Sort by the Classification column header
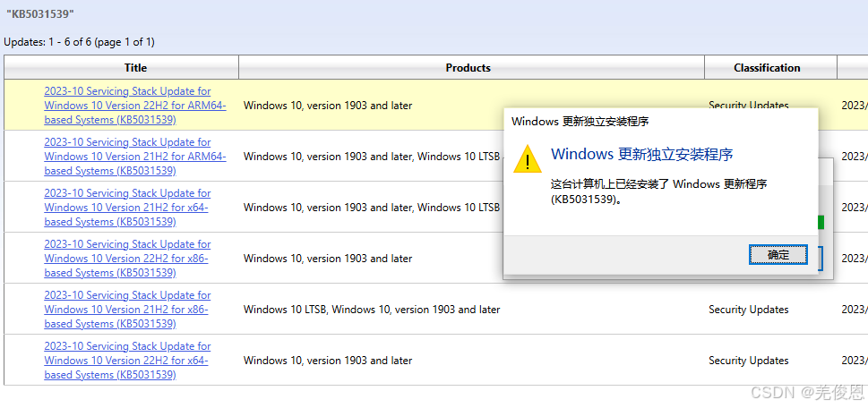 (770, 67)
